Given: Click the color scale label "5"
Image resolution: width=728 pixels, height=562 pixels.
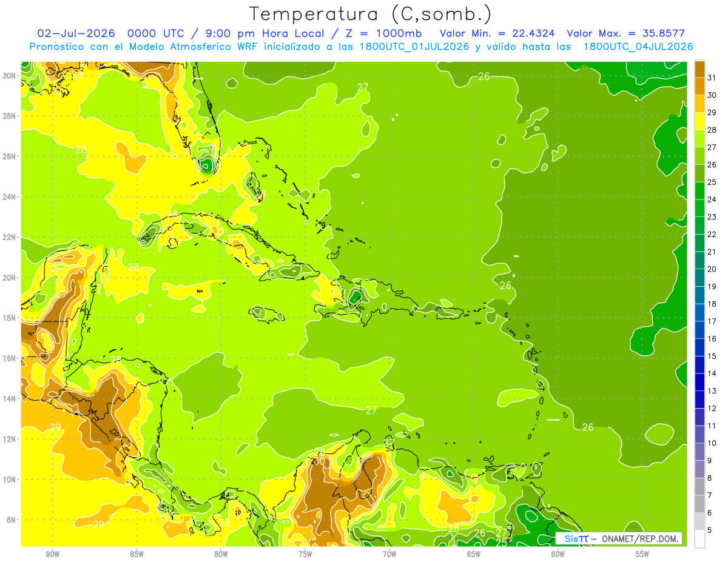Looking at the screenshot, I should tap(710, 530).
